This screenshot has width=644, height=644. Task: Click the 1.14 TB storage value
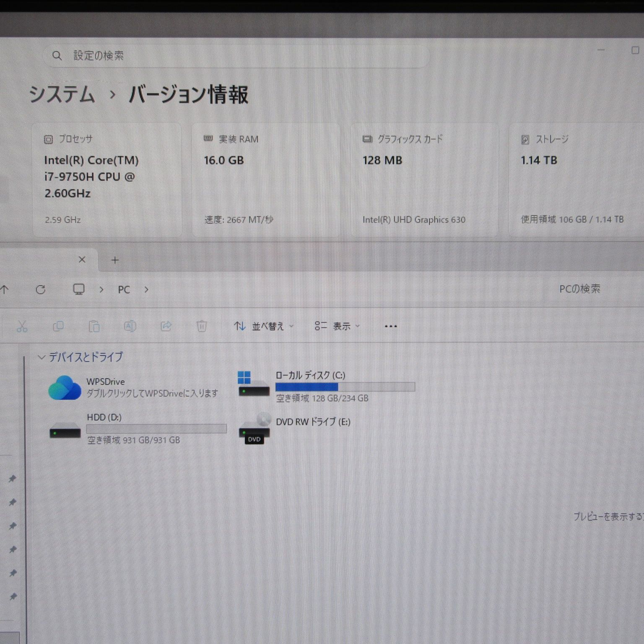pos(539,160)
